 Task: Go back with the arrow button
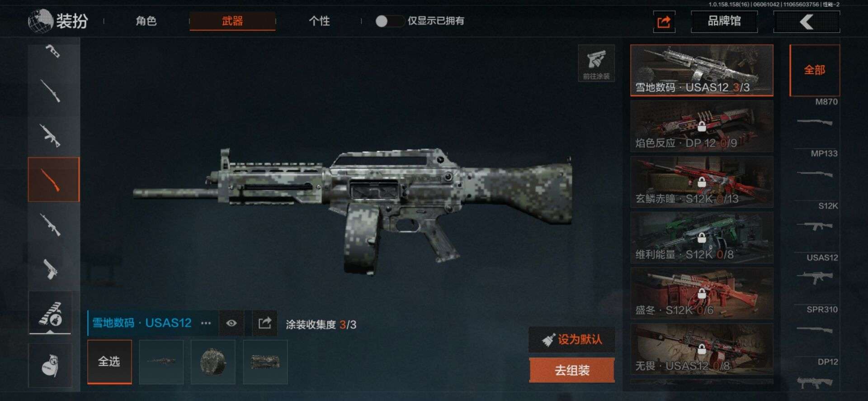[807, 22]
